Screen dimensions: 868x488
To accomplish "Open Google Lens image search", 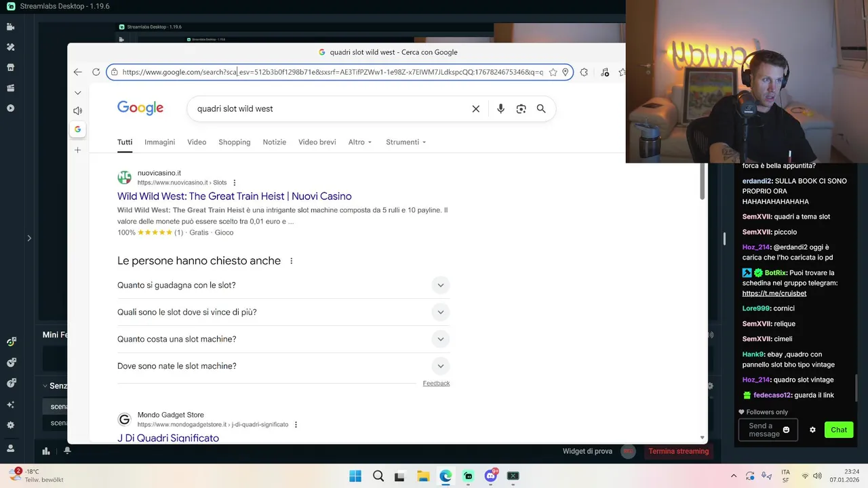I will click(521, 108).
